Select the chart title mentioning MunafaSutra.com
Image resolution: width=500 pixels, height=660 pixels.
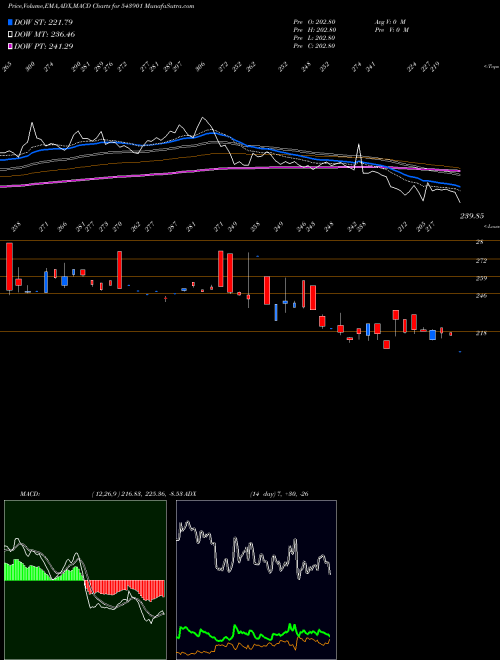[101, 7]
